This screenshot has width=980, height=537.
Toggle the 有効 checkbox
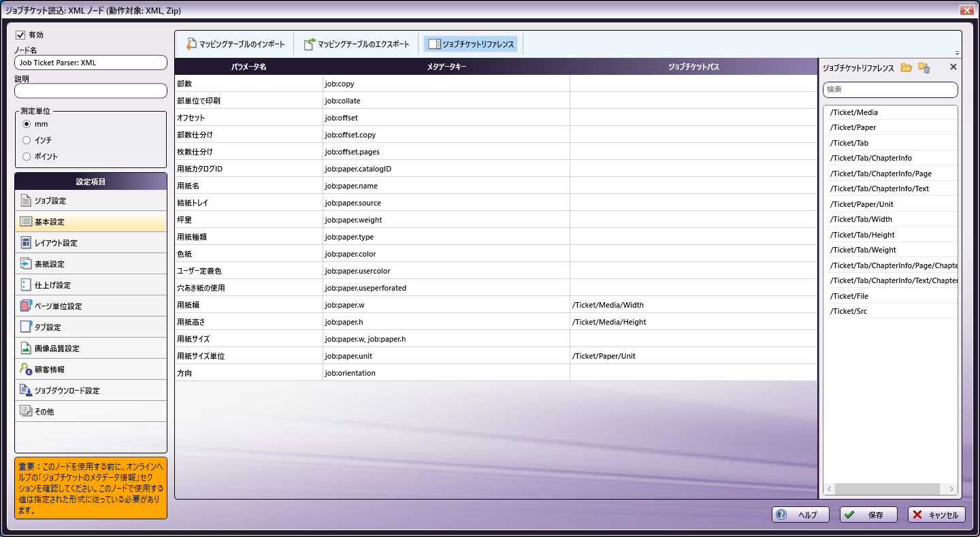20,34
